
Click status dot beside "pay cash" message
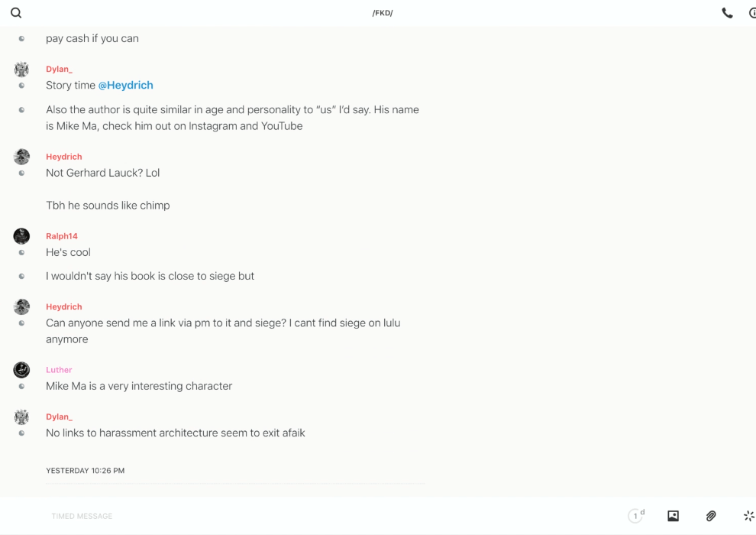coord(21,39)
